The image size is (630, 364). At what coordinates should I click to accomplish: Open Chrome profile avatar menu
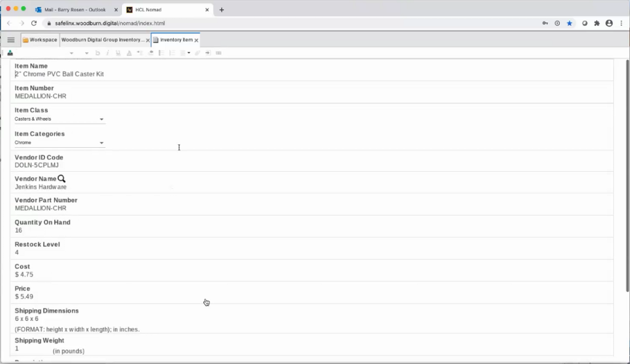(609, 23)
